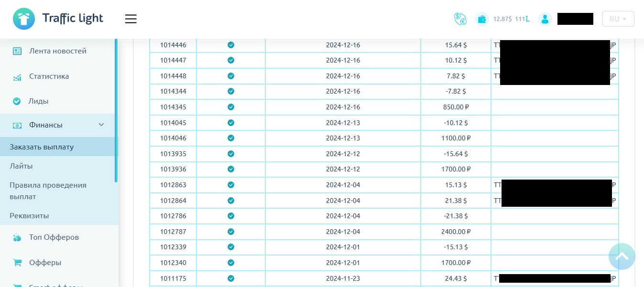Click status check icon for row 1012339
644x287 pixels.
pos(231,247)
